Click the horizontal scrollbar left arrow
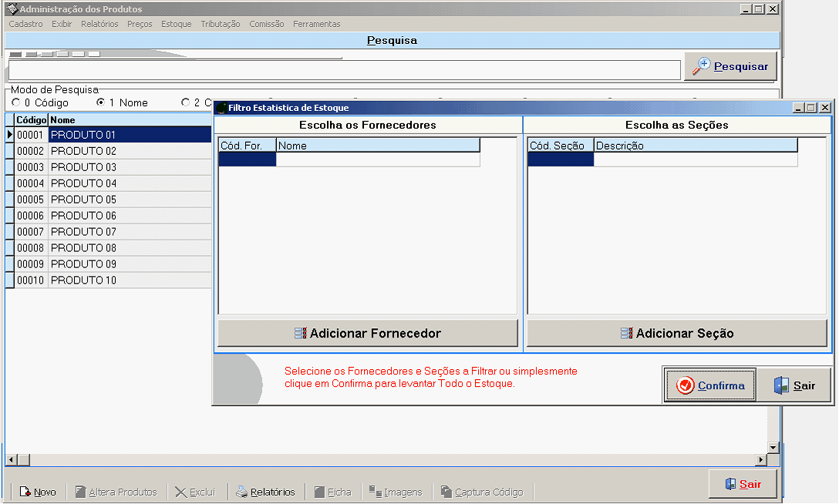The image size is (839, 504). coord(10,460)
